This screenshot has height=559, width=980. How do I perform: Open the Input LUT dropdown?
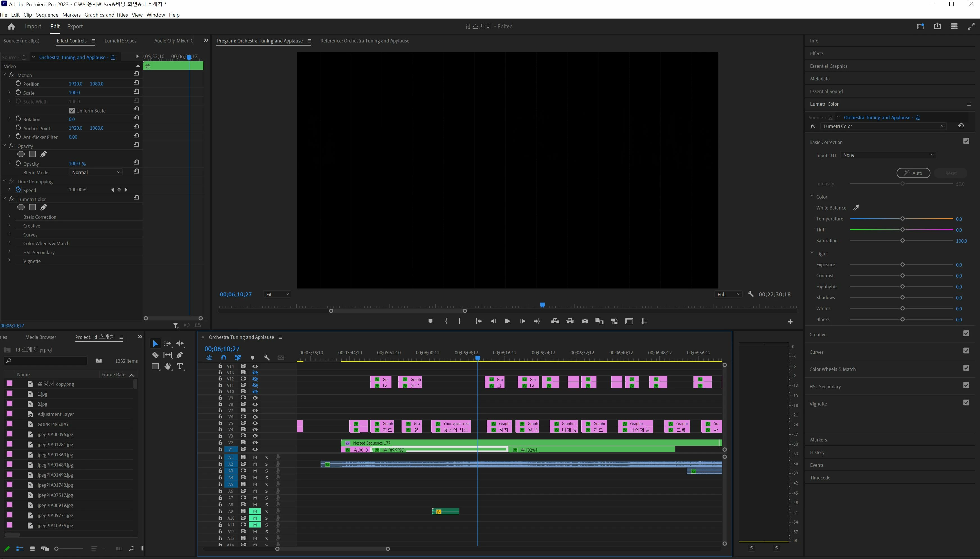[888, 155]
